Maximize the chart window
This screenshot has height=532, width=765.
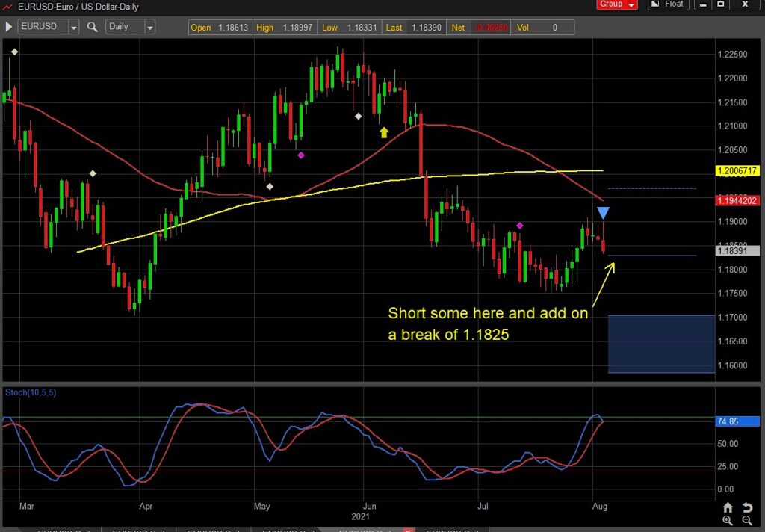point(721,4)
